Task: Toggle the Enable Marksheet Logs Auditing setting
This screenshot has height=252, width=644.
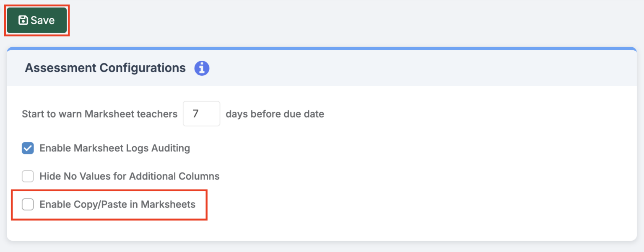Action: (27, 148)
